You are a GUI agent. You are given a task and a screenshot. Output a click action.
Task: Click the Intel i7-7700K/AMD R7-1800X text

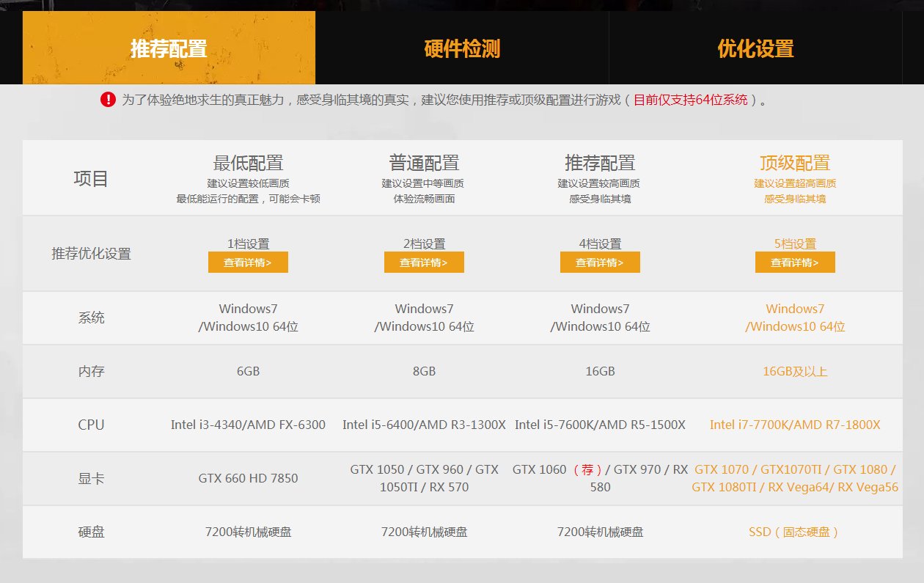click(795, 425)
